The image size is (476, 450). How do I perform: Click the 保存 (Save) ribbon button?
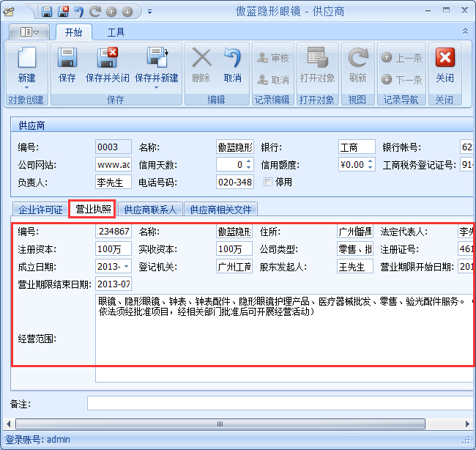coord(67,59)
